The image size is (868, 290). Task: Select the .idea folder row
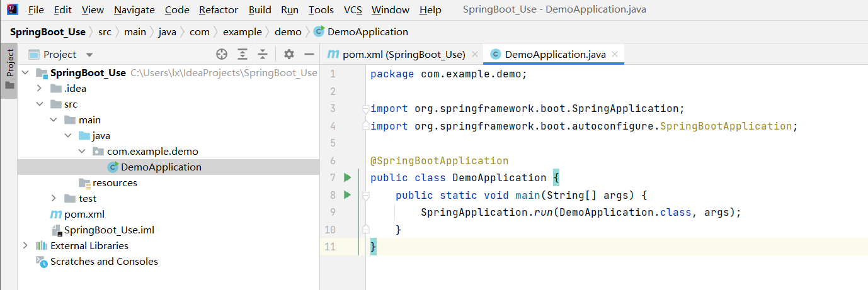click(168, 89)
